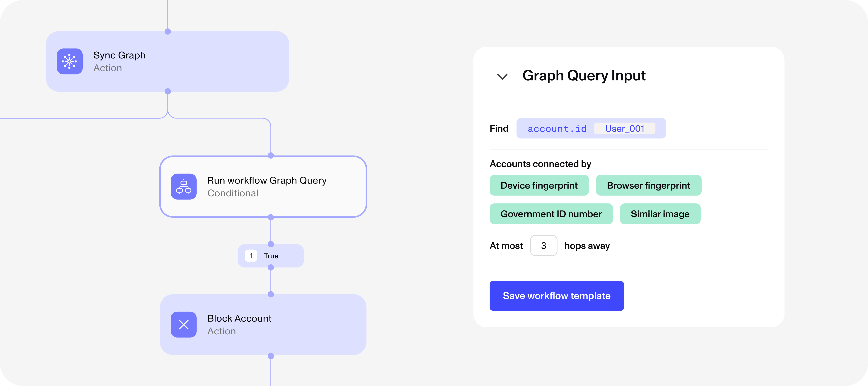Click the Run workflow Graph Query icon
The width and height of the screenshot is (868, 386).
point(184,187)
